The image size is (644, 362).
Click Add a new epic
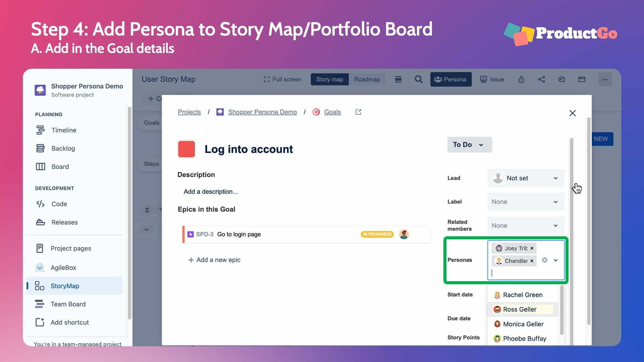click(x=214, y=260)
